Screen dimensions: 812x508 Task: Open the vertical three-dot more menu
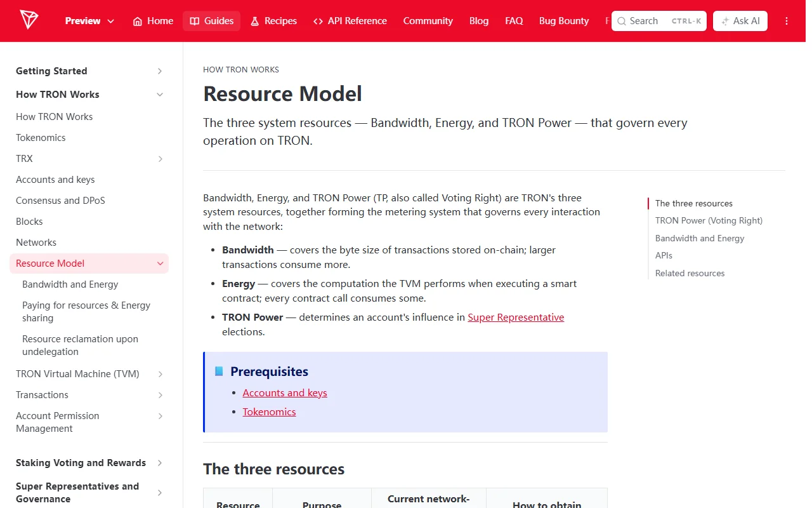pos(787,21)
